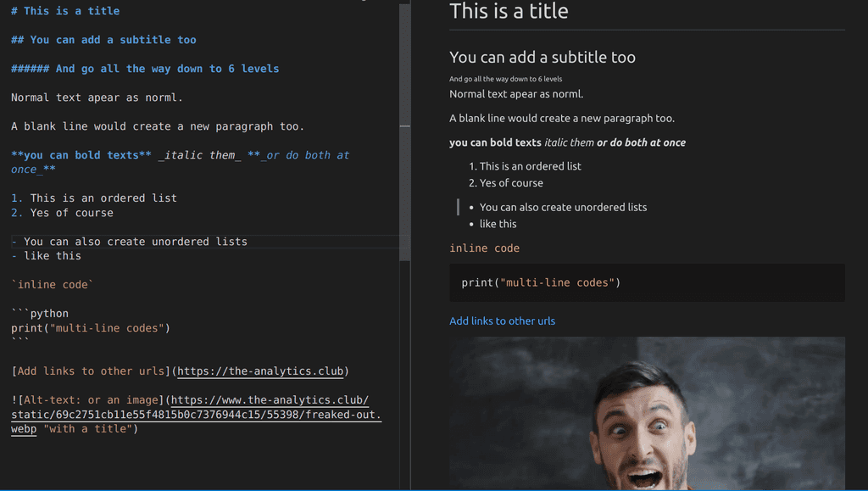The height and width of the screenshot is (491, 868).
Task: Click '1. This is an ordered list' in preview
Action: [525, 166]
